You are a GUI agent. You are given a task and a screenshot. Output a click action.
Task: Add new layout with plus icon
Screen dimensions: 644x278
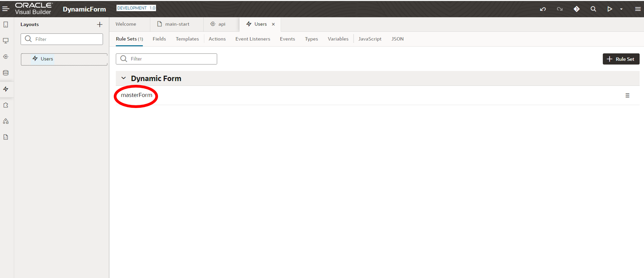[x=99, y=25]
